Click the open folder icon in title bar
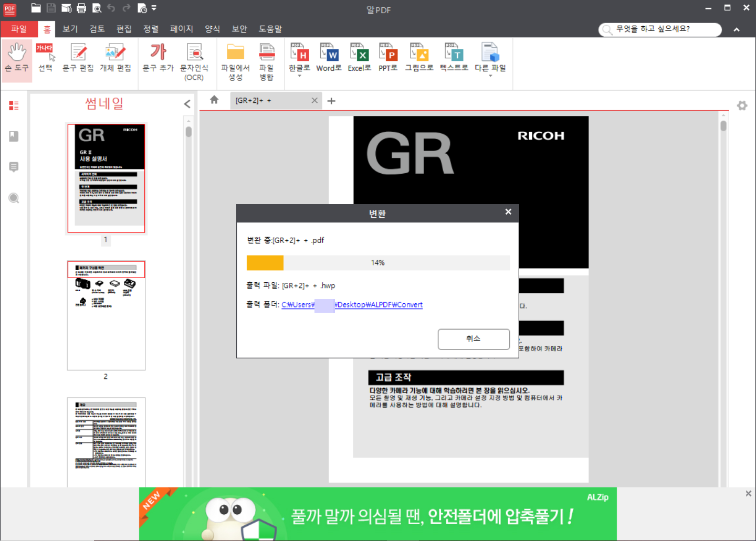Screen dimensions: 756x541 pyautogui.click(x=36, y=8)
